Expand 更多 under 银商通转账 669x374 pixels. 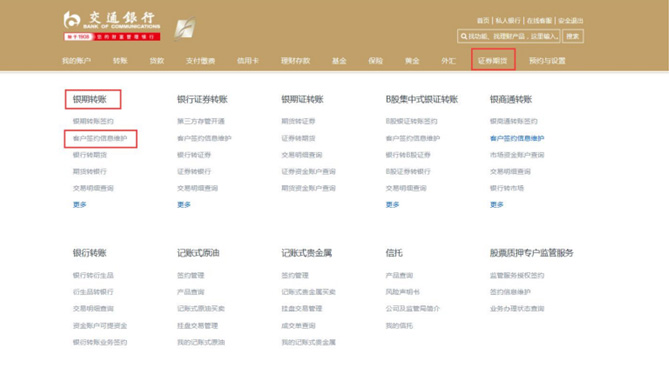click(x=497, y=205)
